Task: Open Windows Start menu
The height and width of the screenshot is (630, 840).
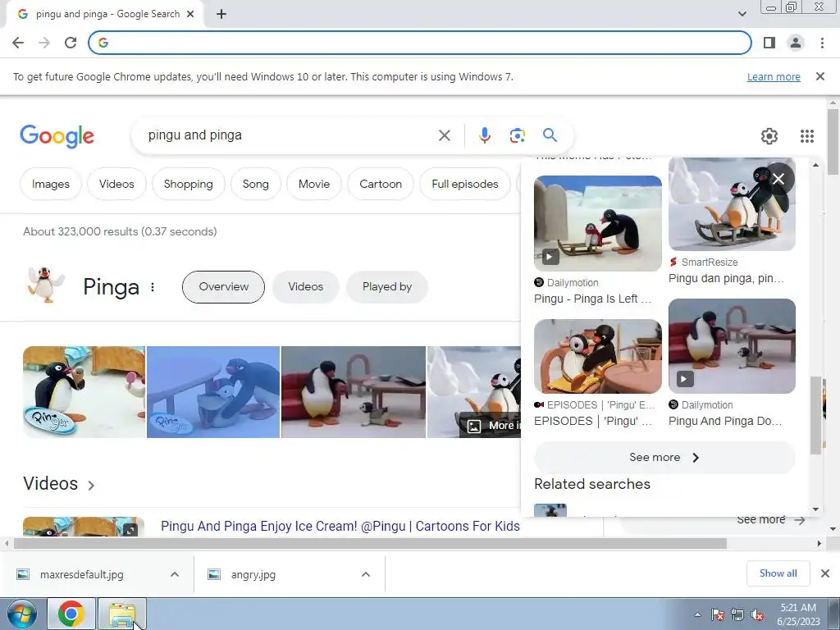Action: pyautogui.click(x=21, y=614)
